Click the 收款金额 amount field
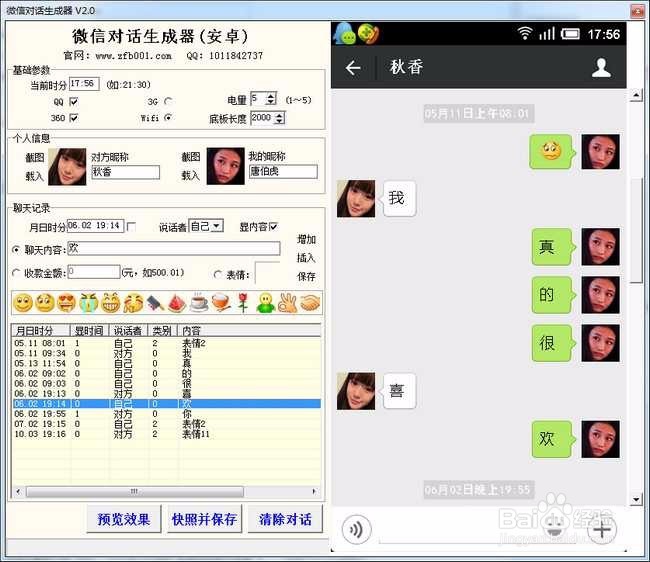This screenshot has height=562, width=650. [x=94, y=272]
